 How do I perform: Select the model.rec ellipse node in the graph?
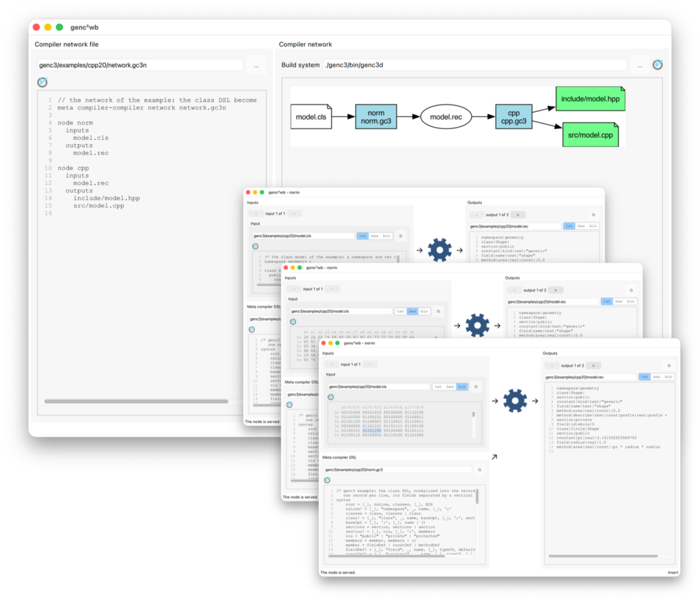446,117
